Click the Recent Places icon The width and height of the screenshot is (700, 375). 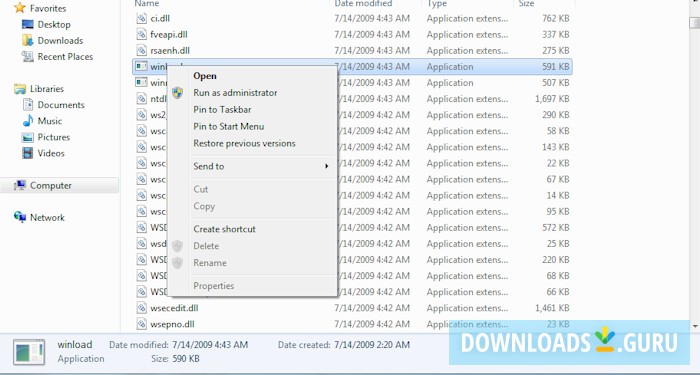[x=28, y=57]
